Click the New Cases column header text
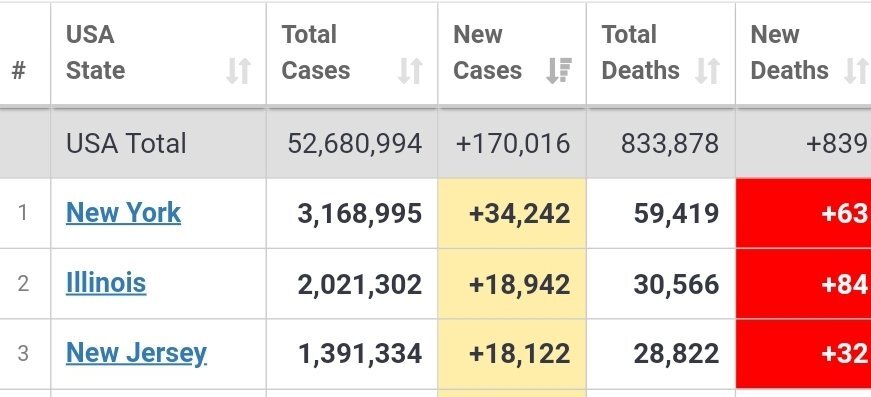The width and height of the screenshot is (871, 397). point(487,52)
